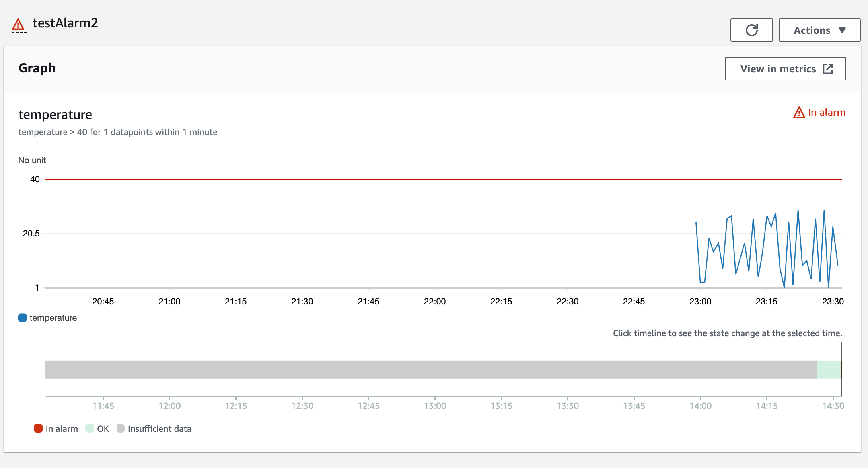
Task: Click the green OK segment on the timeline
Action: [829, 369]
